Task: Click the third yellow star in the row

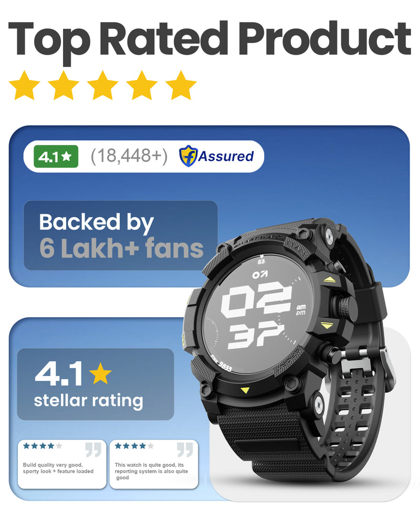Action: coord(102,86)
